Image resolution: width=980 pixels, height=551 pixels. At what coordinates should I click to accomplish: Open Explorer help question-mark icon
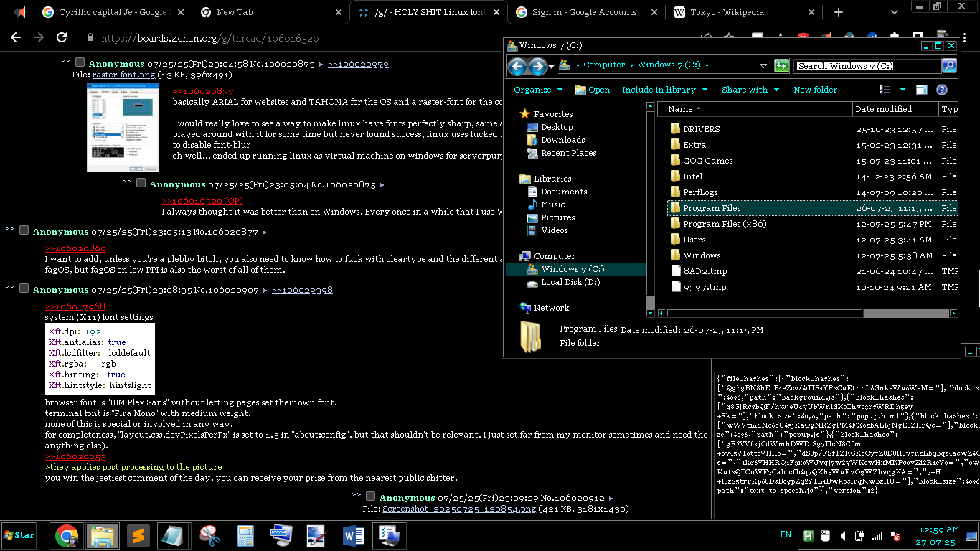[942, 90]
